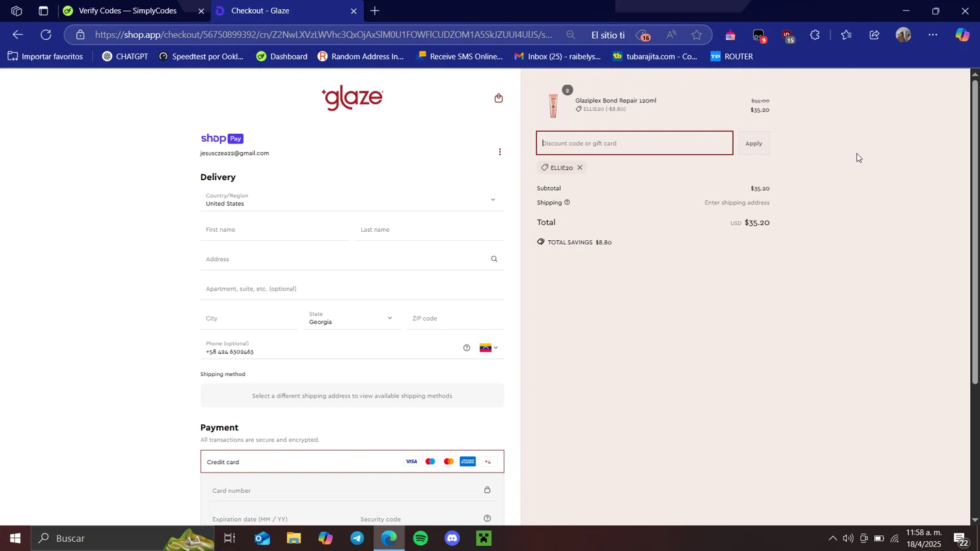Image resolution: width=980 pixels, height=551 pixels.
Task: Open the Copilot sidebar icon
Action: pyautogui.click(x=962, y=35)
